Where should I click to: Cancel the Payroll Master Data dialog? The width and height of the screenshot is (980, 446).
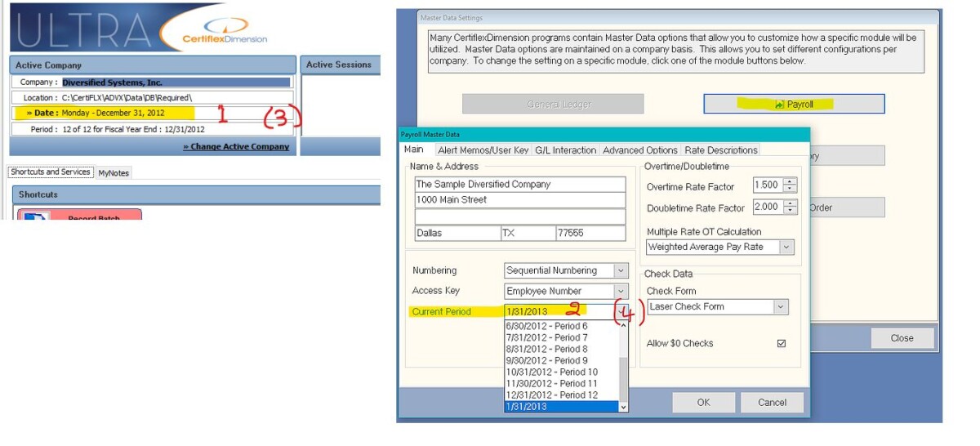[x=772, y=402]
